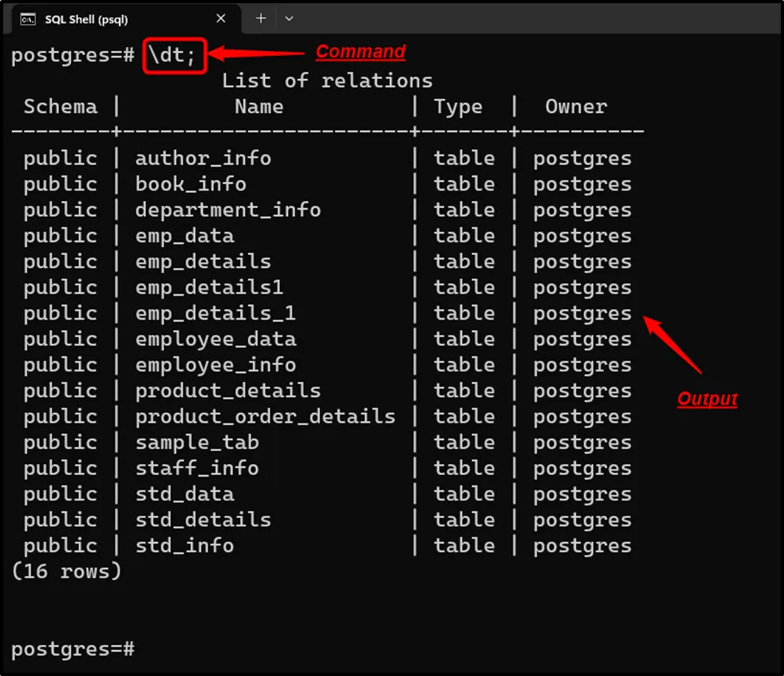Click the terminal icon in the tab

click(x=27, y=18)
